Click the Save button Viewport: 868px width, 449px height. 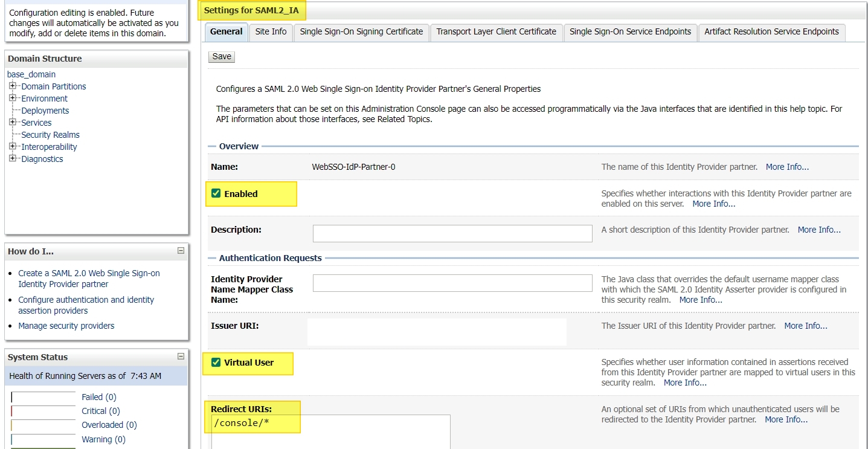222,56
